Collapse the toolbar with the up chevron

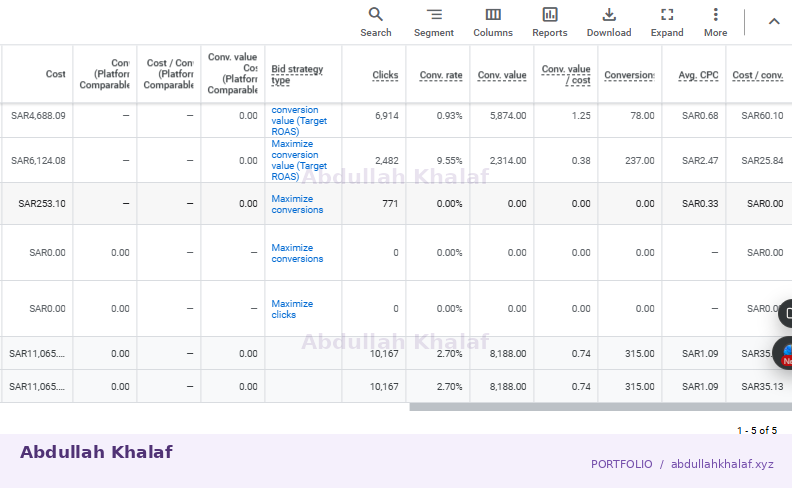pos(774,21)
